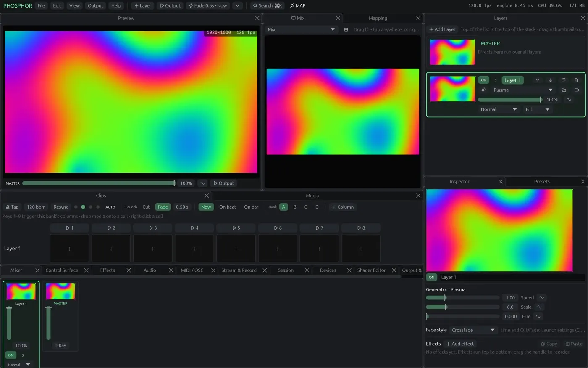Click the grid icon in Mapping panel
The image size is (588, 368).
pos(346,29)
